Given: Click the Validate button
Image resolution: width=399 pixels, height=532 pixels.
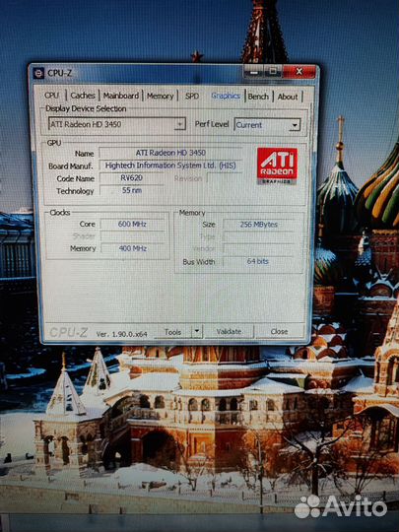Looking at the screenshot, I should coord(229,331).
